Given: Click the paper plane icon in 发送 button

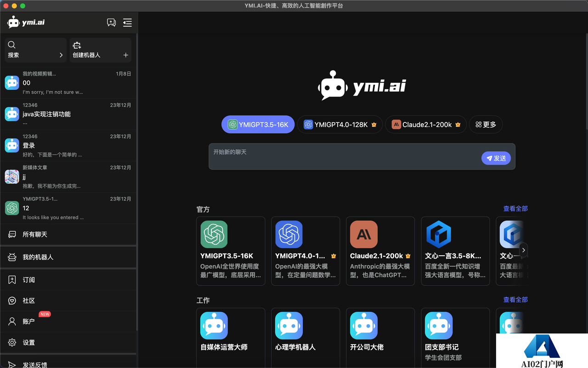Looking at the screenshot, I should 489,158.
